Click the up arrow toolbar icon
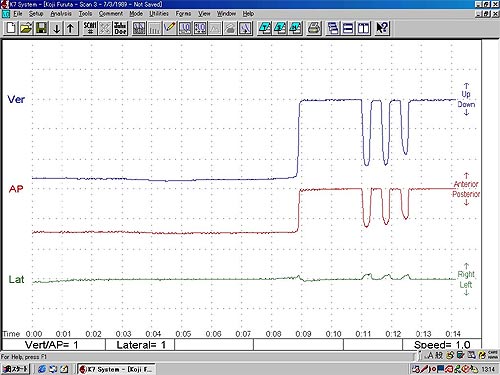 71,28
